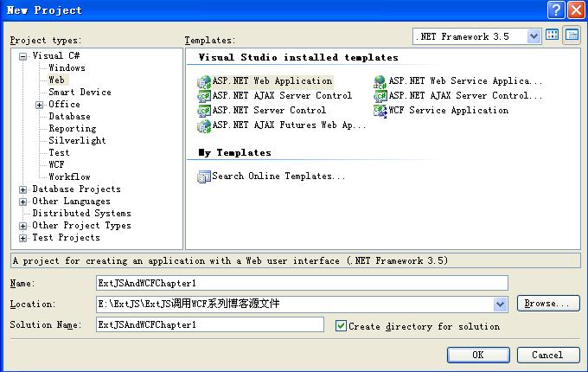Select Other Languages tree item

71,202
